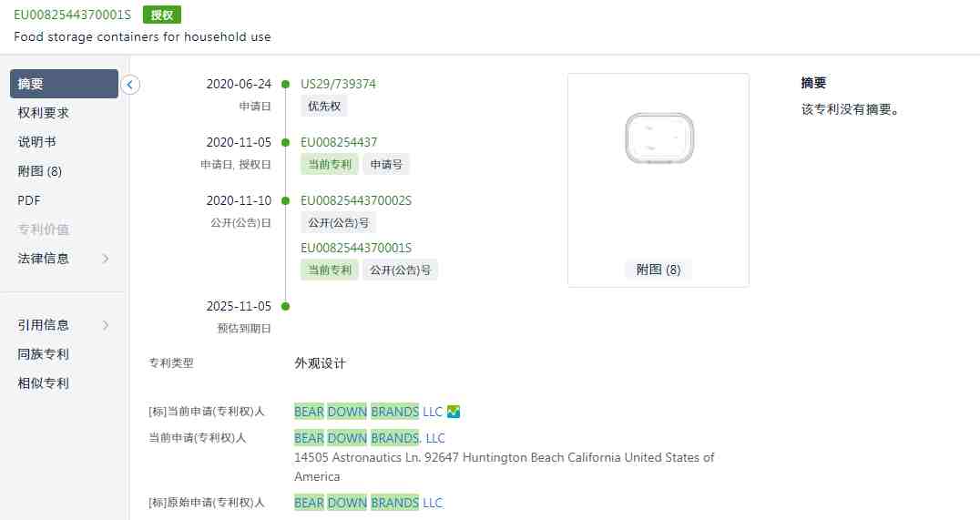The height and width of the screenshot is (520, 980).
Task: Open publication EU0082544370002S link
Action: [x=356, y=200]
